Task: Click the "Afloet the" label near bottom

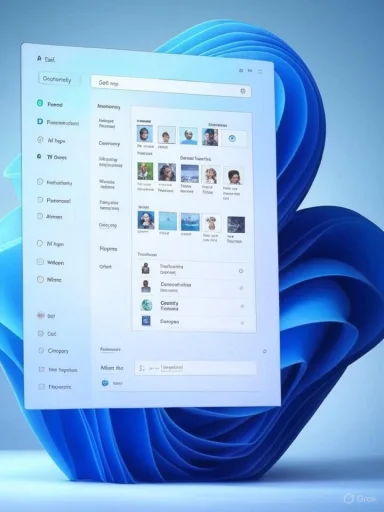Action: tap(112, 368)
